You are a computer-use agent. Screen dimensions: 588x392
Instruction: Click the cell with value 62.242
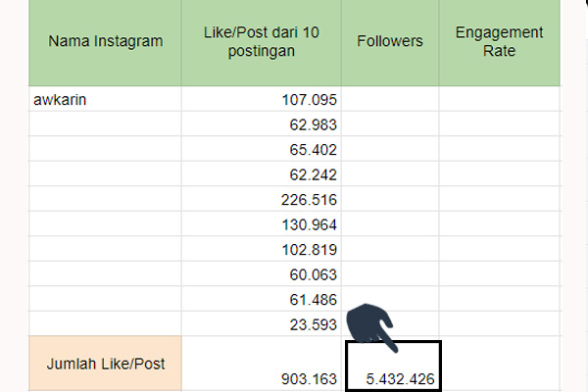coord(262,173)
